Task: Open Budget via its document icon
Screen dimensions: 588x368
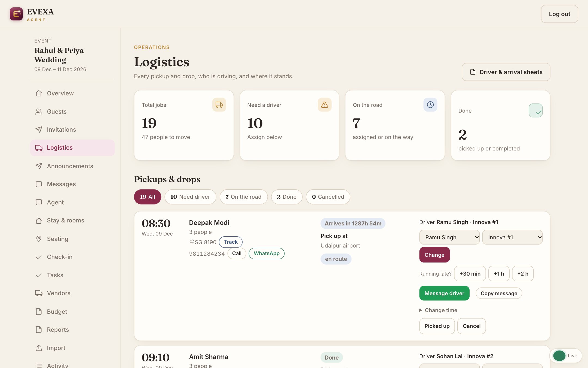Action: point(39,312)
